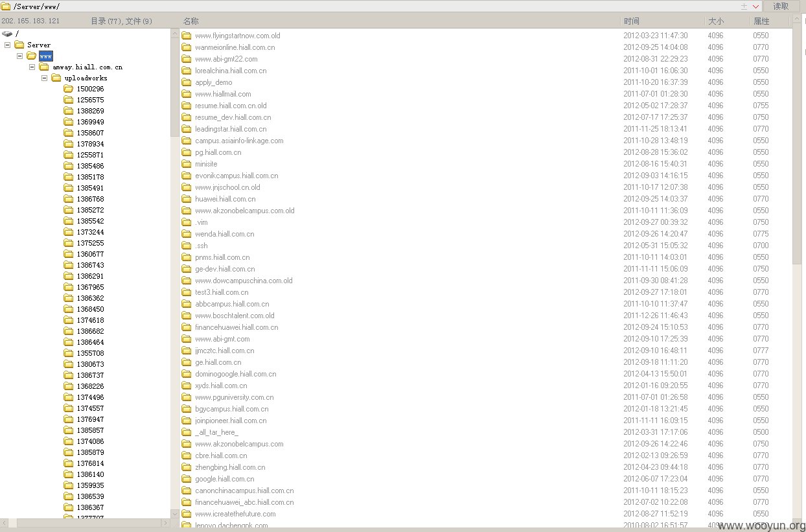Select tree folder 1369949
The image size is (806, 532).
(x=90, y=122)
